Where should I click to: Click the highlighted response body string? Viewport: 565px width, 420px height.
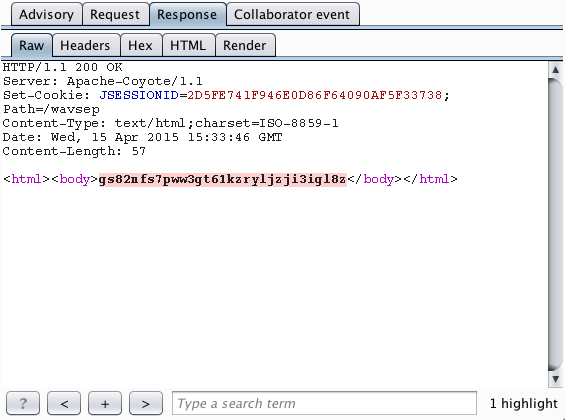tap(223, 179)
